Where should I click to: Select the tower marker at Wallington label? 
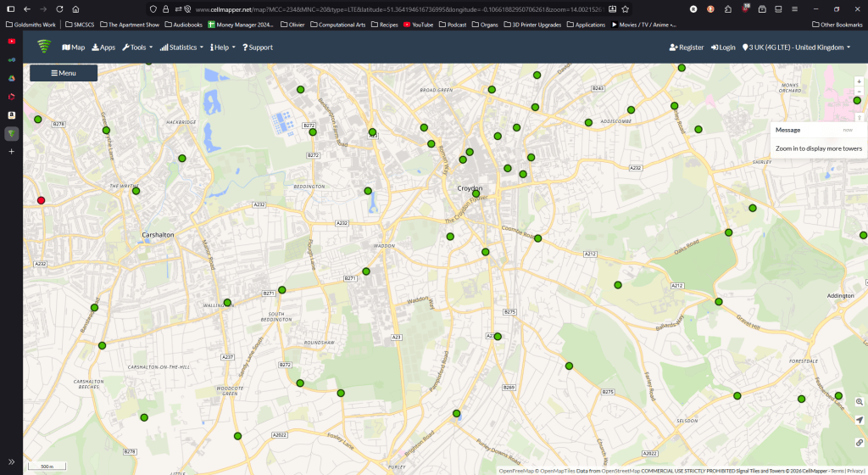coord(227,303)
